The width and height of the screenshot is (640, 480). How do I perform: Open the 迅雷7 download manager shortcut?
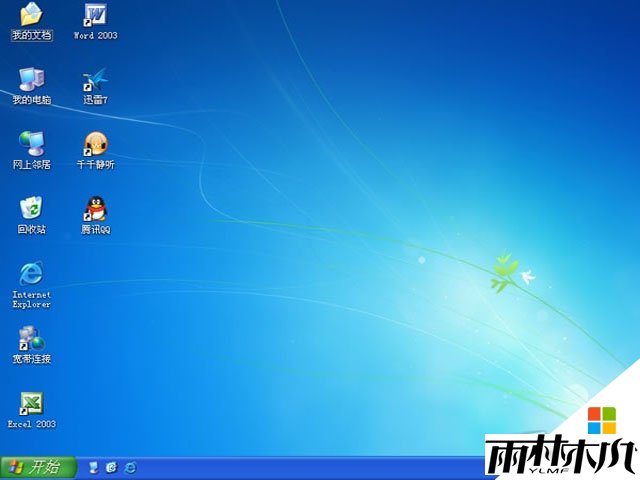pyautogui.click(x=95, y=80)
